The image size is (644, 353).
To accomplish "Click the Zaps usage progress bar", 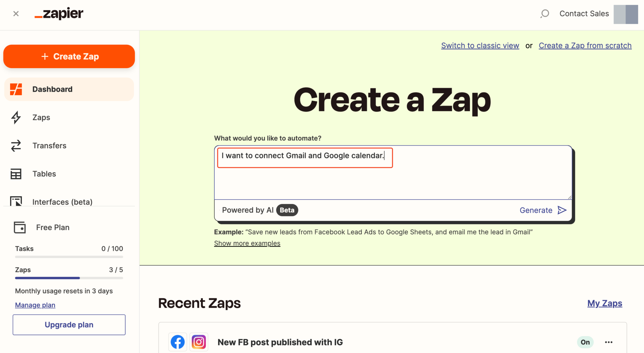I will coord(69,278).
